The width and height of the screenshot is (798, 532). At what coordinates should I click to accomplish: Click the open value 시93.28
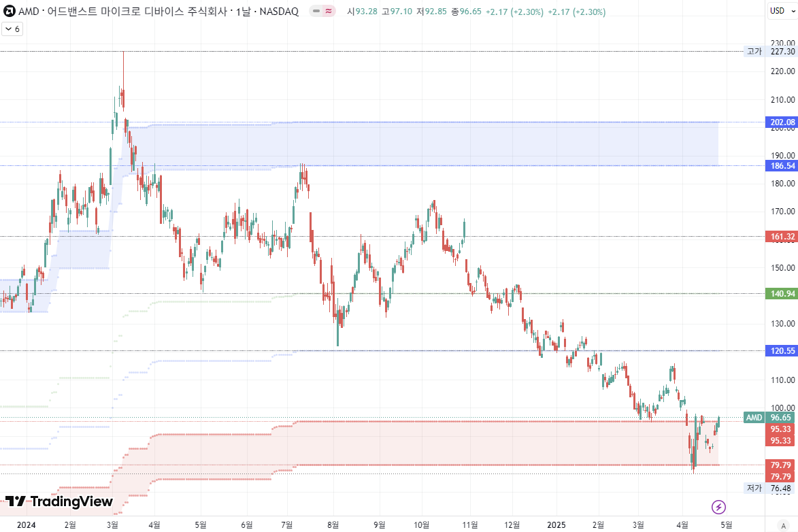point(362,12)
